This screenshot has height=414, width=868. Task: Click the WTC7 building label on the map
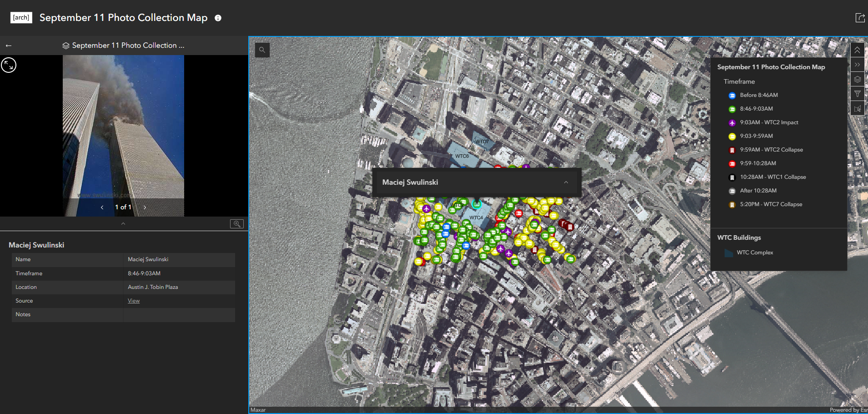[x=482, y=141]
